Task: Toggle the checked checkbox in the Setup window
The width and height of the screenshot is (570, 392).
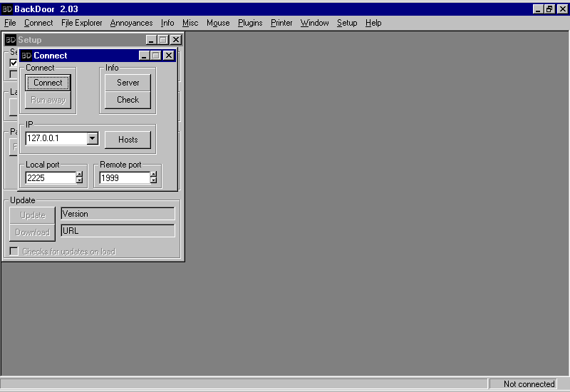Action: click(14, 63)
